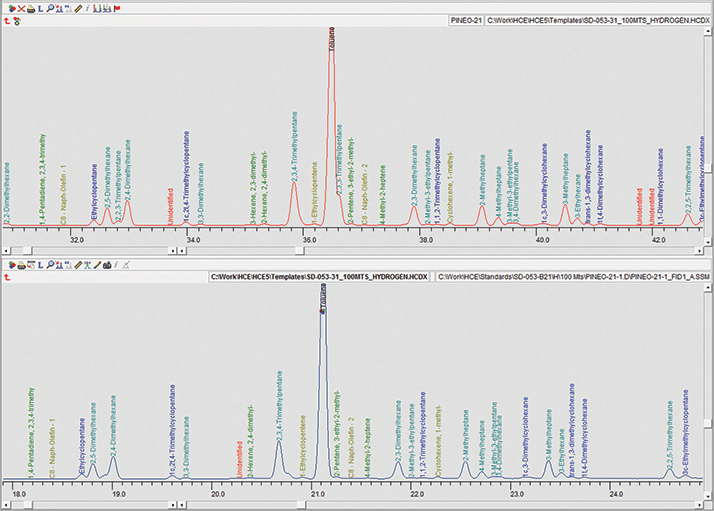The height and width of the screenshot is (511, 714).
Task: Click the magnifier zoom icon in bottom toolbar
Action: point(51,265)
